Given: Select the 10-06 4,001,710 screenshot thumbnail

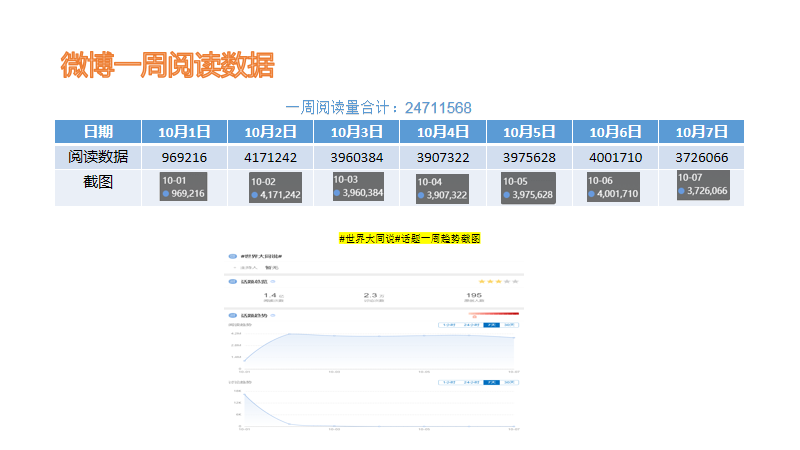Looking at the screenshot, I should coord(613,187).
